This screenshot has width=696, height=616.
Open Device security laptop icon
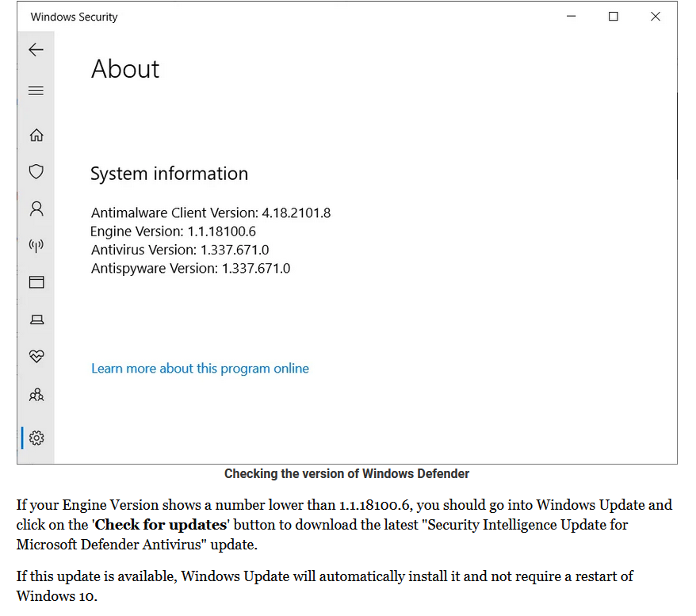pyautogui.click(x=36, y=319)
